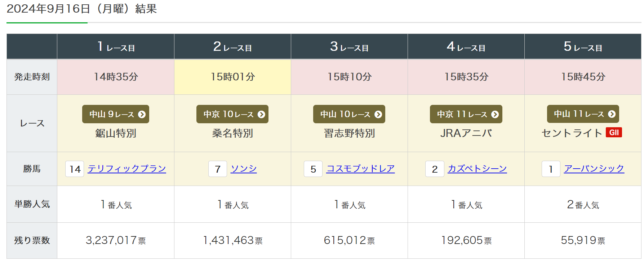Open the テリフィックプラン horse link

(x=127, y=169)
